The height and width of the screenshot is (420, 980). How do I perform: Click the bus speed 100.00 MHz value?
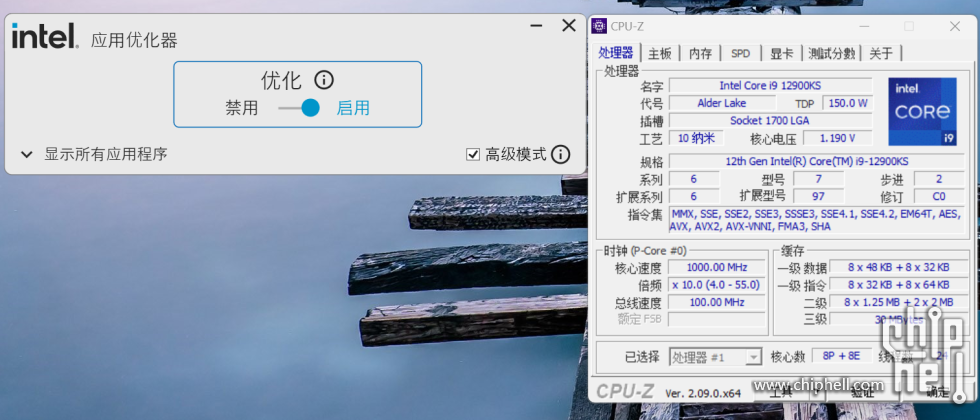pyautogui.click(x=717, y=302)
